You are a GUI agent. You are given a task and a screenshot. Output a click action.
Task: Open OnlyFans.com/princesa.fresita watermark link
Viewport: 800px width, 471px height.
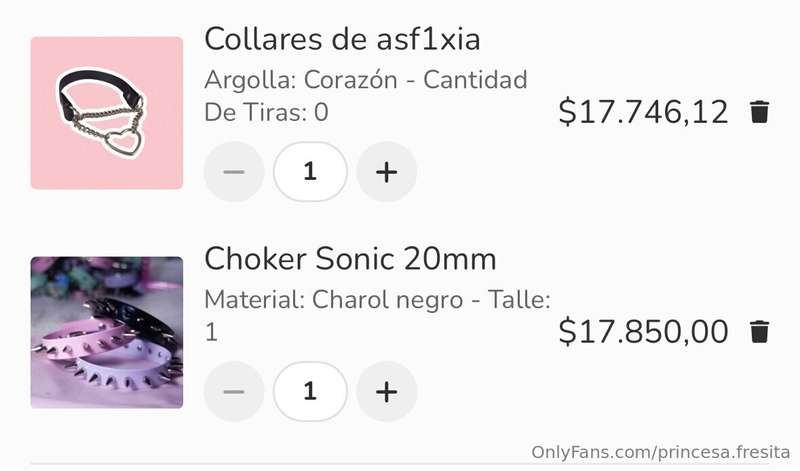click(x=660, y=452)
